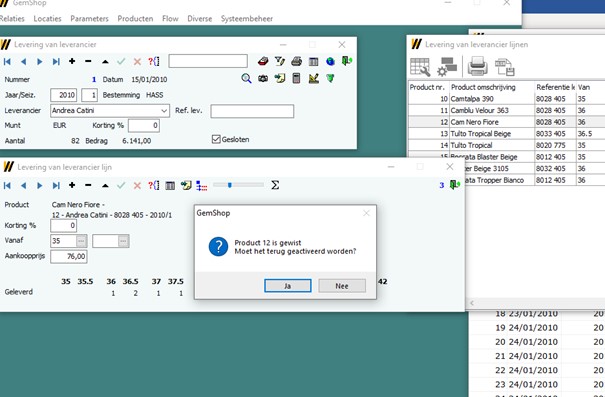
Task: Click the Jaar field showing 2010
Action: click(x=63, y=95)
